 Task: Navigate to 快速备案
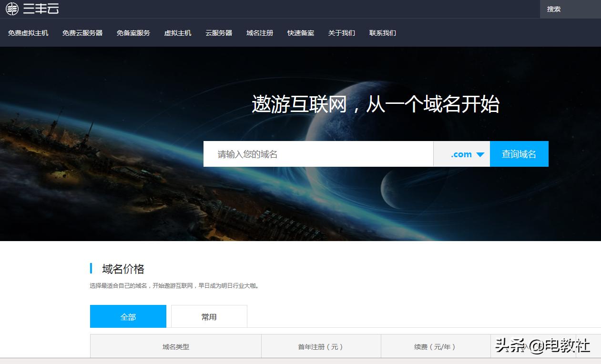pyautogui.click(x=300, y=32)
